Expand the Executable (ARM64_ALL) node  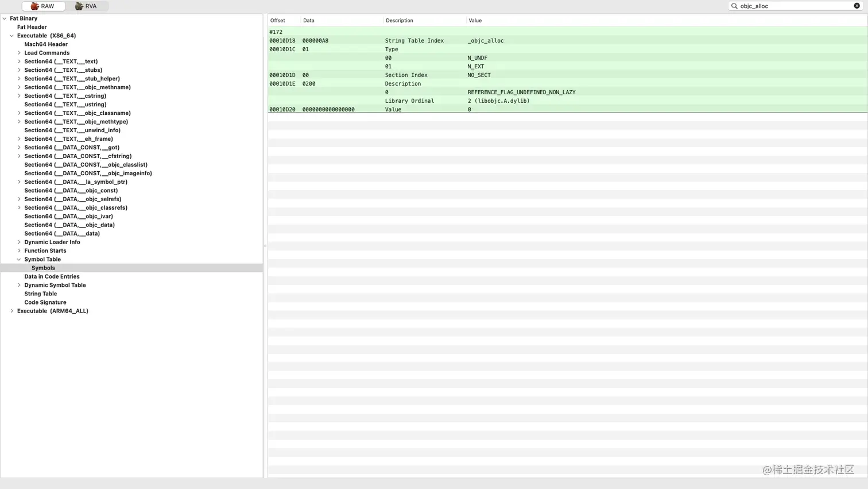pyautogui.click(x=11, y=311)
